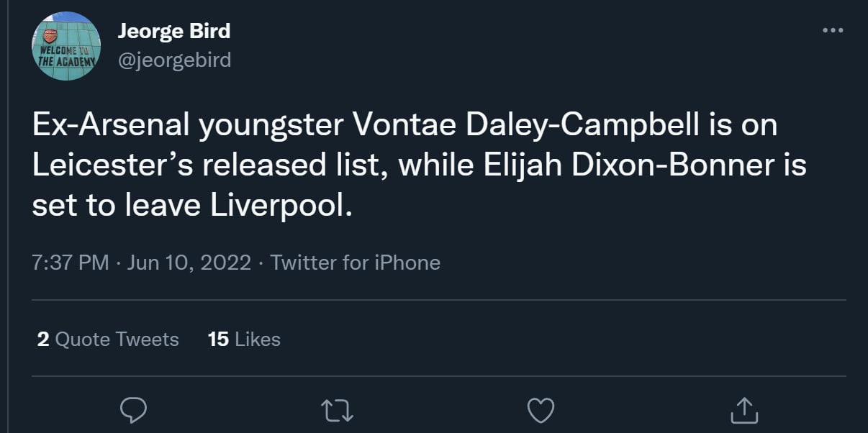Open the Twitter for iPhone source link
This screenshot has width=868, height=433.
click(355, 263)
